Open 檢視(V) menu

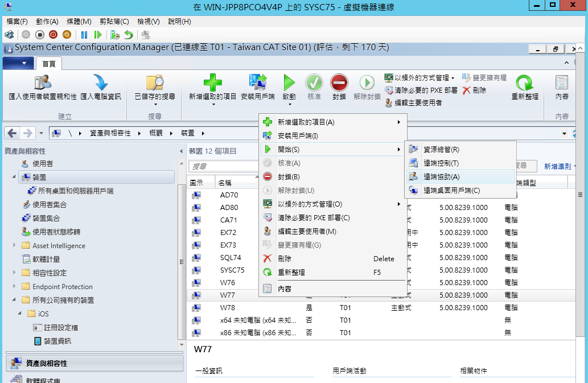click(149, 22)
